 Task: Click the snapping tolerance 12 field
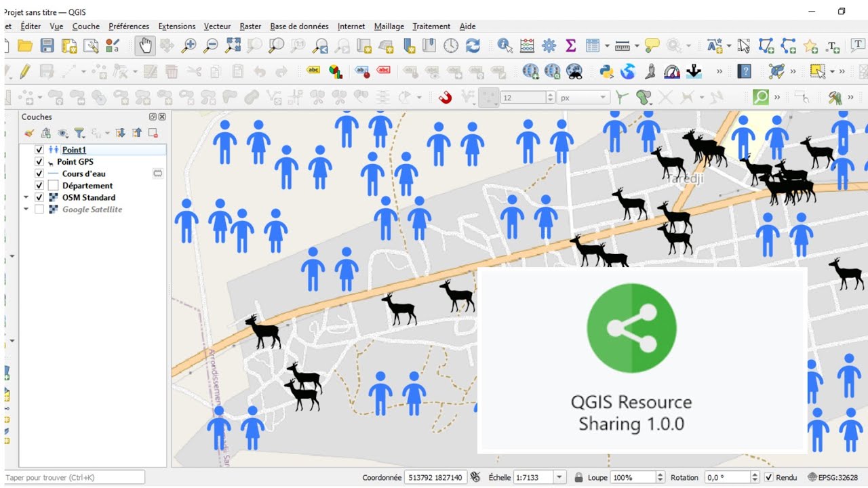click(x=522, y=98)
